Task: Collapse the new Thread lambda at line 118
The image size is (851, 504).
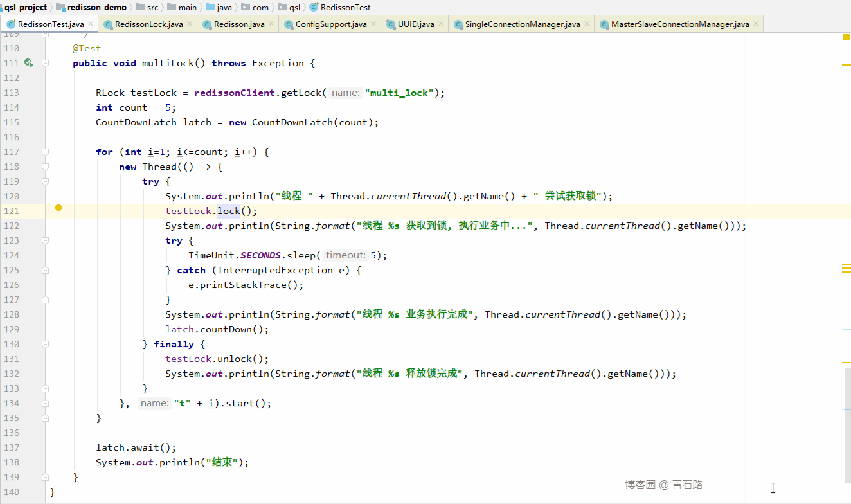Action: click(45, 166)
